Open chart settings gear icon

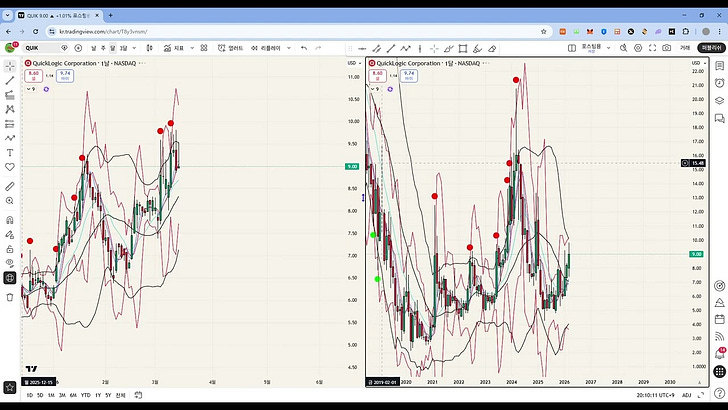[638, 48]
